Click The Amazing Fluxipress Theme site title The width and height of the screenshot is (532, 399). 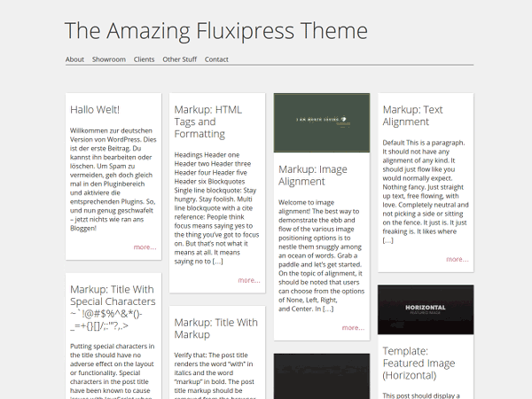(x=215, y=30)
